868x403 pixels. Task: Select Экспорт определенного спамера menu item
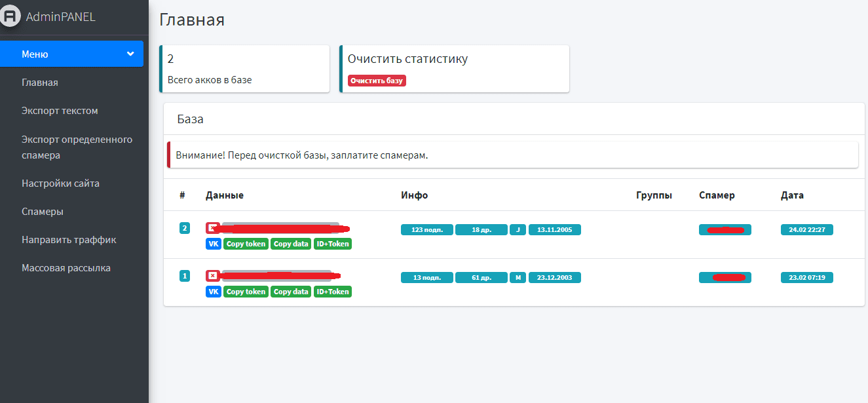[x=77, y=147]
